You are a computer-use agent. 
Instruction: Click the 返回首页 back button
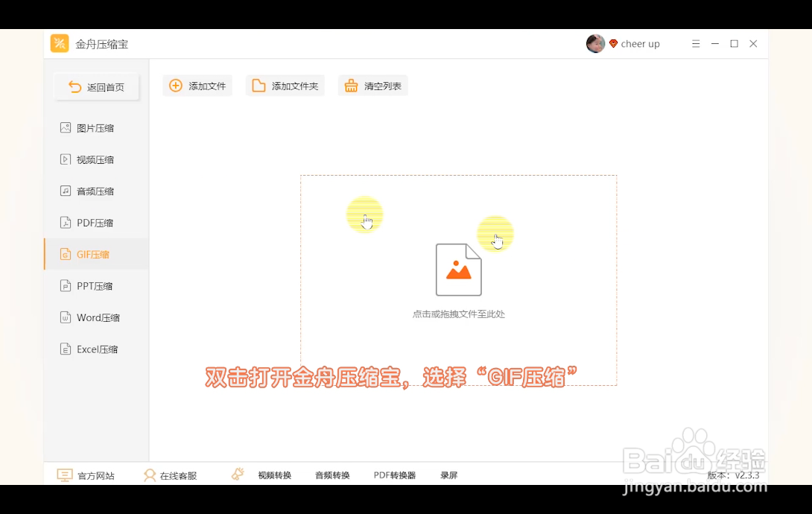click(96, 87)
